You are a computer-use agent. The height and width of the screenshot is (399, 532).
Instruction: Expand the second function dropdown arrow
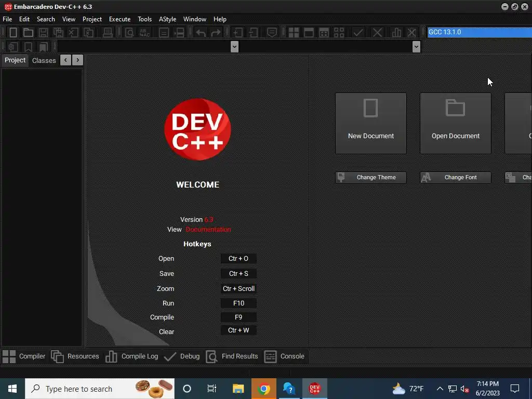point(416,46)
